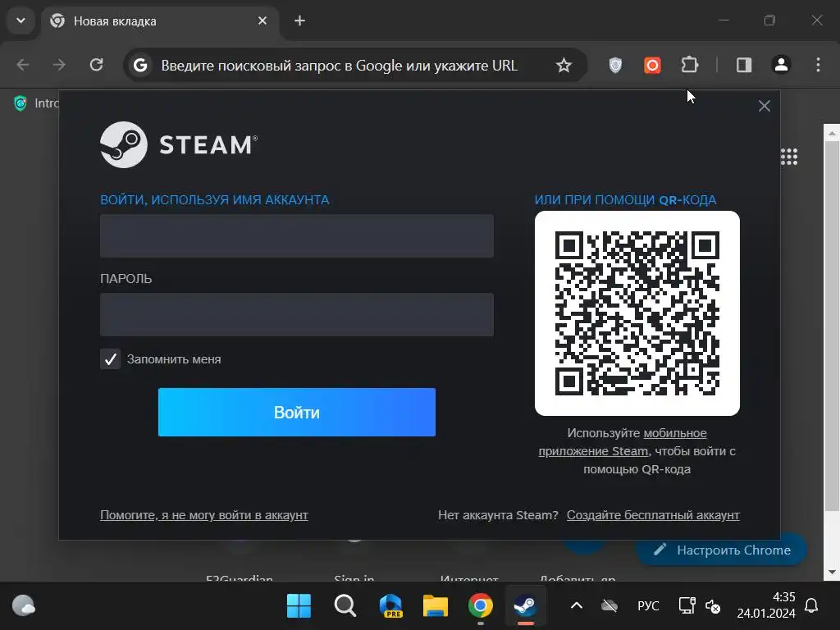Click the 'Intro' bookmark shield icon

pos(21,103)
